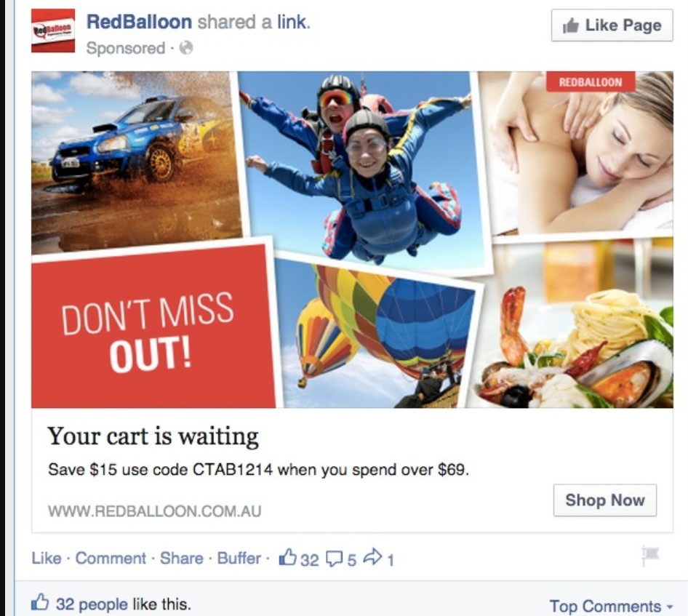Click the globe public audience icon
This screenshot has width=688, height=616.
pyautogui.click(x=186, y=47)
